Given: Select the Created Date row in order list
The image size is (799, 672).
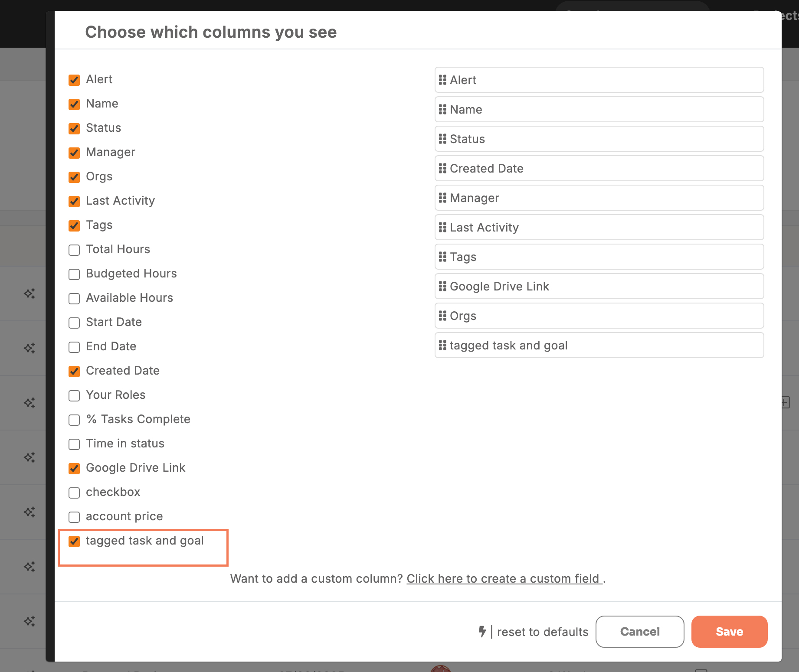Looking at the screenshot, I should point(599,168).
